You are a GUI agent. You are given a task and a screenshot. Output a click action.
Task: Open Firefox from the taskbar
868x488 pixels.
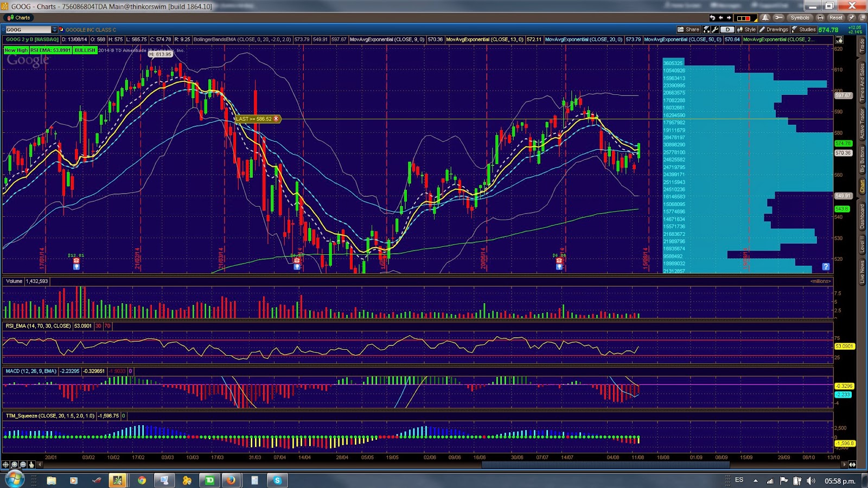231,480
